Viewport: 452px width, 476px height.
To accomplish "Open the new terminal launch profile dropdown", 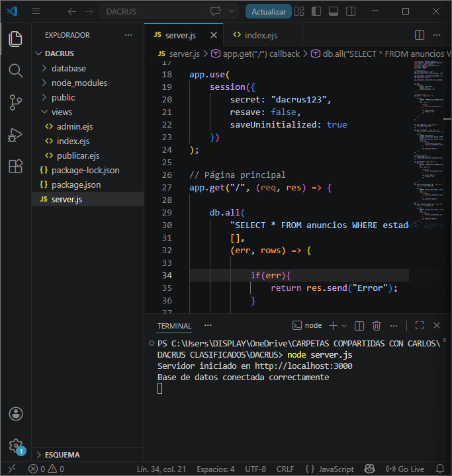I will 344,326.
